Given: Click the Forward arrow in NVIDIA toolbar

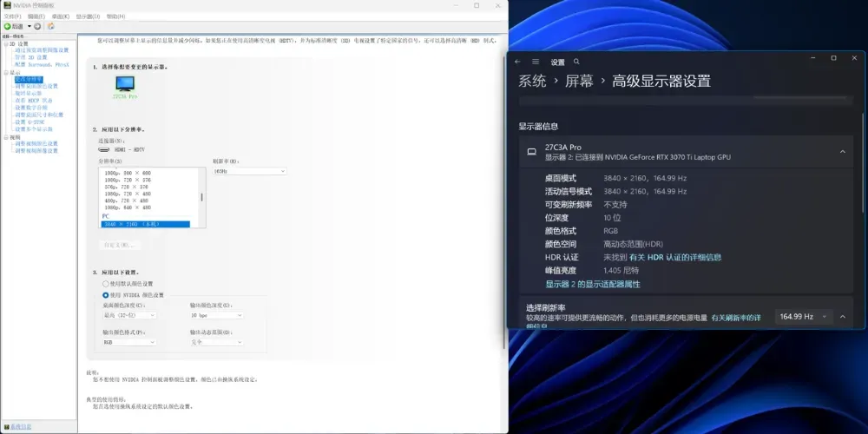Looking at the screenshot, I should pos(37,26).
